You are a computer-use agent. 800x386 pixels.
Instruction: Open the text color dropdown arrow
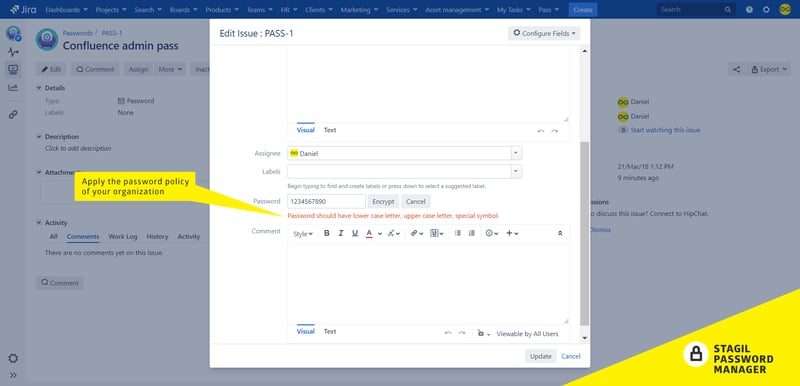coord(380,234)
